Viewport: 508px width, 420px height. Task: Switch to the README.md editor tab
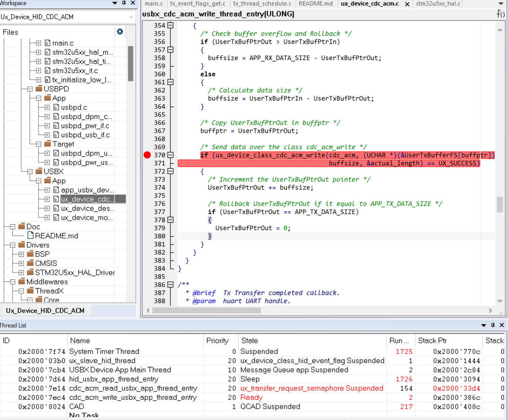[316, 4]
